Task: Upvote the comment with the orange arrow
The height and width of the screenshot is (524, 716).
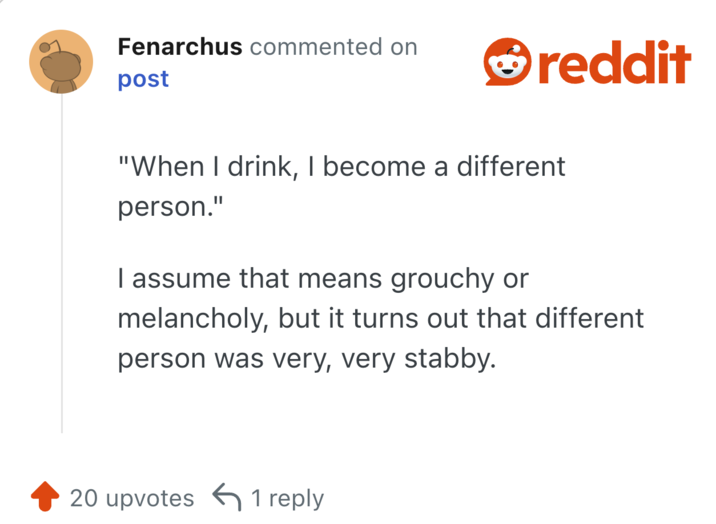Action: 44,497
